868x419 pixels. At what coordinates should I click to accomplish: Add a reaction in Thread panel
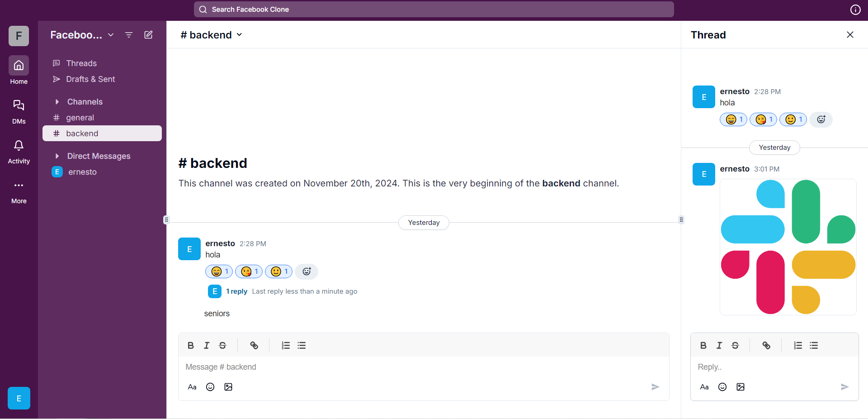coord(821,119)
